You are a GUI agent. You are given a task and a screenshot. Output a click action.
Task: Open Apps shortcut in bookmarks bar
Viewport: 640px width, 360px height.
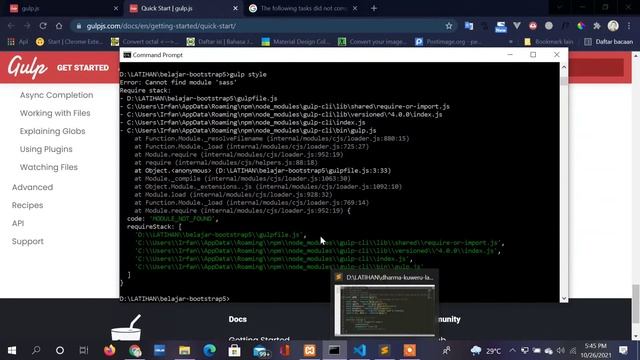coord(18,42)
